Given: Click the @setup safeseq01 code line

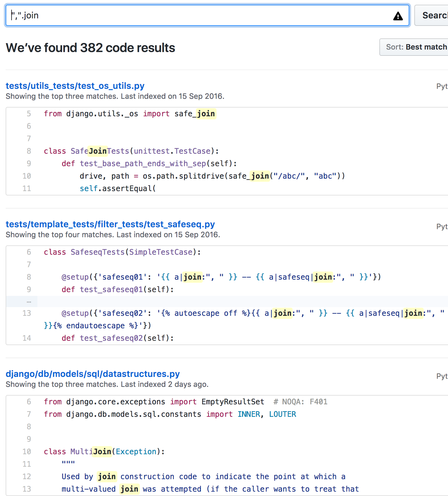Looking at the screenshot, I should pyautogui.click(x=221, y=277).
